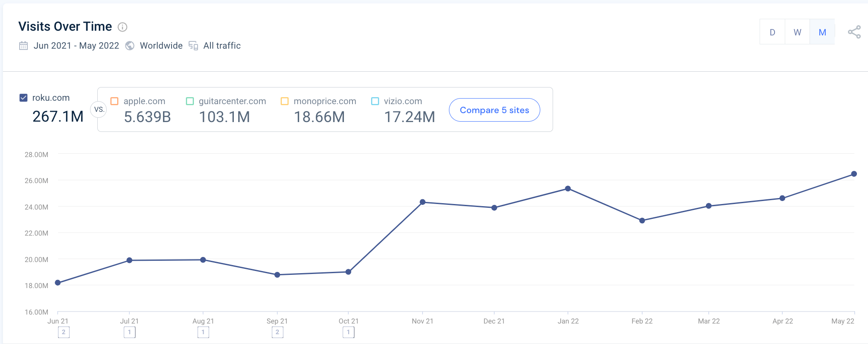
Task: Click the 5.639B apple.com value
Action: click(147, 117)
